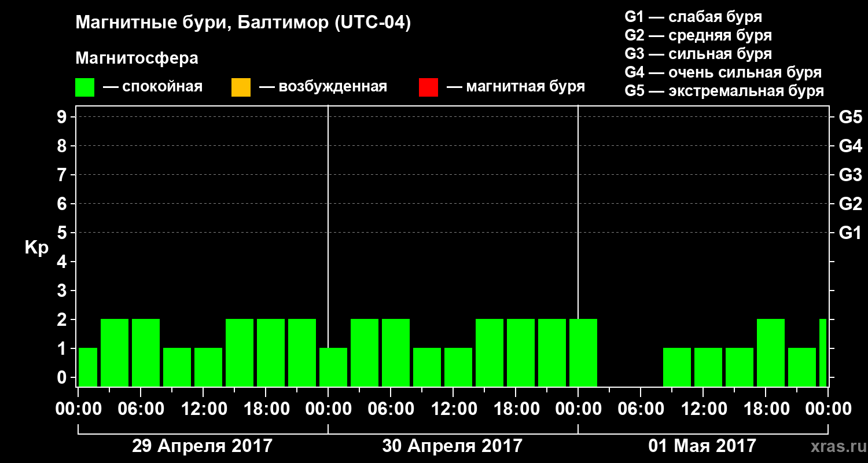Click the 'Магнитосфера' heading

(x=137, y=58)
